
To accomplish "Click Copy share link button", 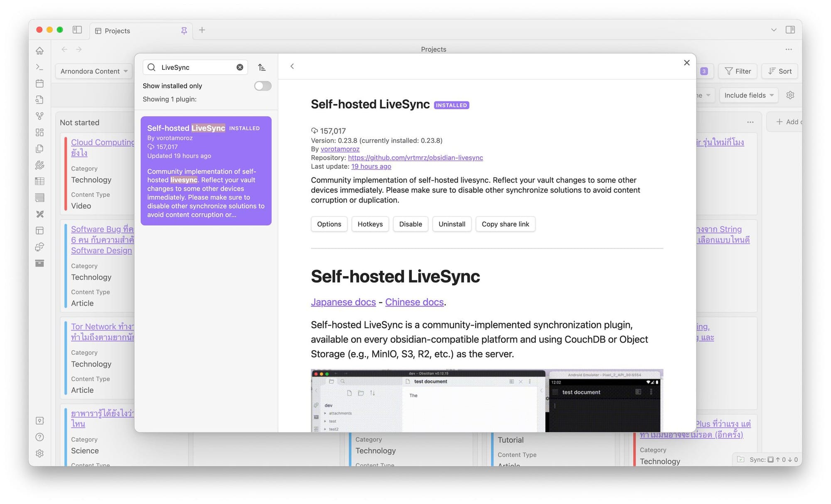I will tap(505, 224).
